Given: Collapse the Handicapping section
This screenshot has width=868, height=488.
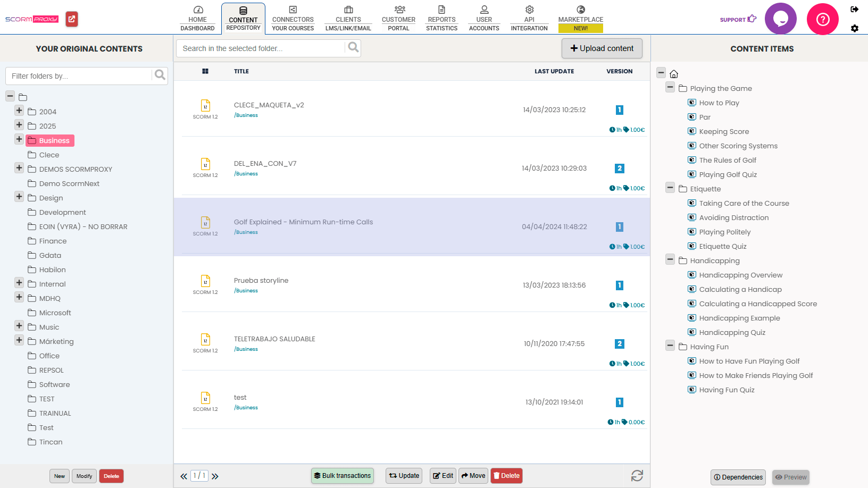Looking at the screenshot, I should click(670, 259).
